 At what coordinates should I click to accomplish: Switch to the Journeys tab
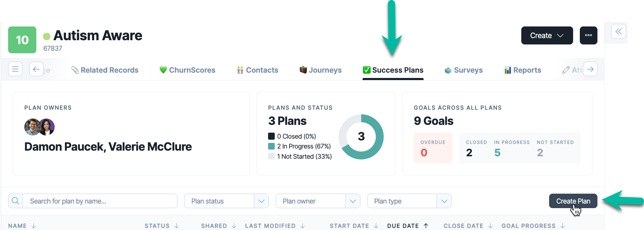pos(321,70)
